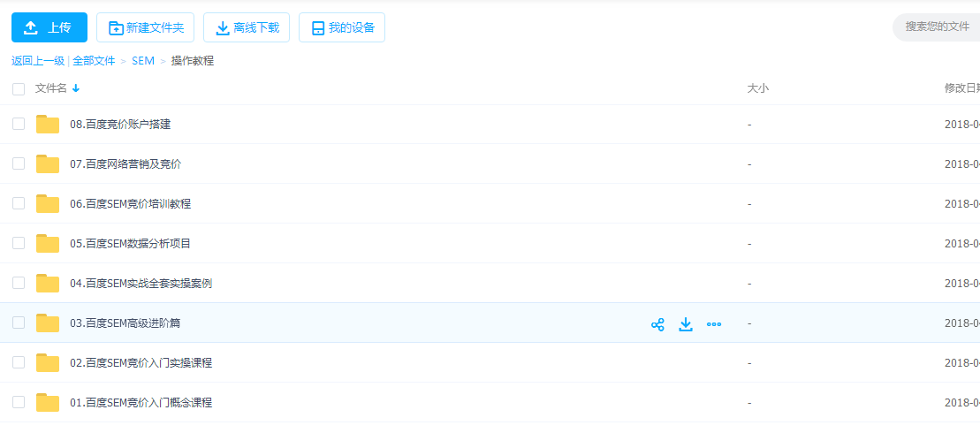Open folder name 04.百度SEM实战全套实操案例
The width and height of the screenshot is (980, 448).
tap(141, 284)
